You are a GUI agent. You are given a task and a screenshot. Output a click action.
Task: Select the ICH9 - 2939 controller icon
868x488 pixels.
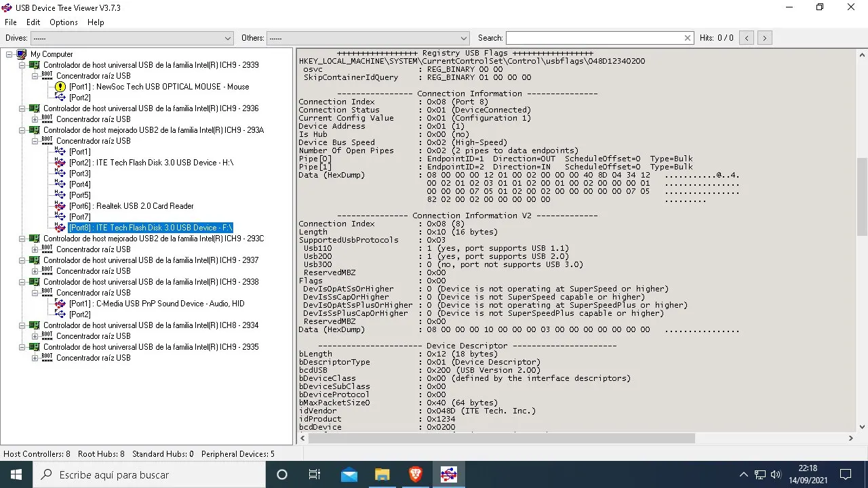pyautogui.click(x=35, y=65)
